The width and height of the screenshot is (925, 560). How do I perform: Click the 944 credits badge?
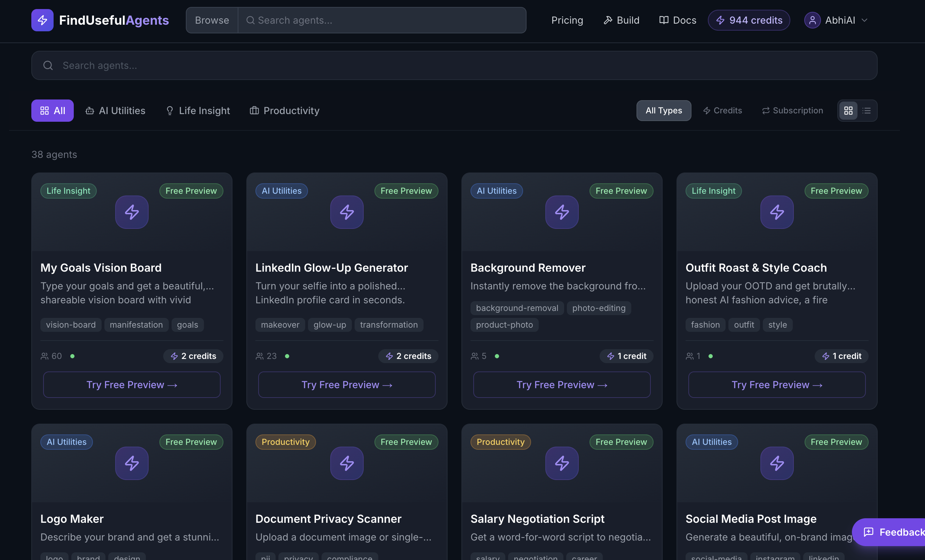(749, 20)
